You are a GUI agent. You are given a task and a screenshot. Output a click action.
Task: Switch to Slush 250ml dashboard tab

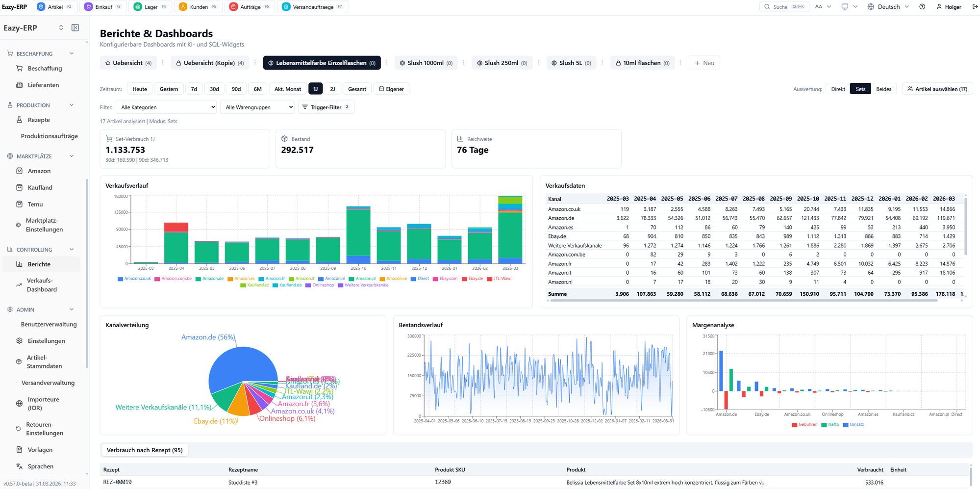tap(503, 63)
